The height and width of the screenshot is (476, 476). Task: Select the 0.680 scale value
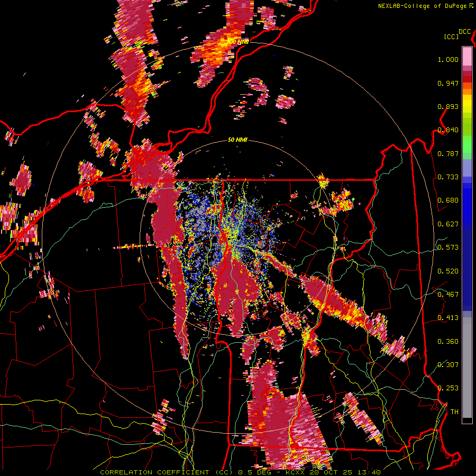pos(448,200)
